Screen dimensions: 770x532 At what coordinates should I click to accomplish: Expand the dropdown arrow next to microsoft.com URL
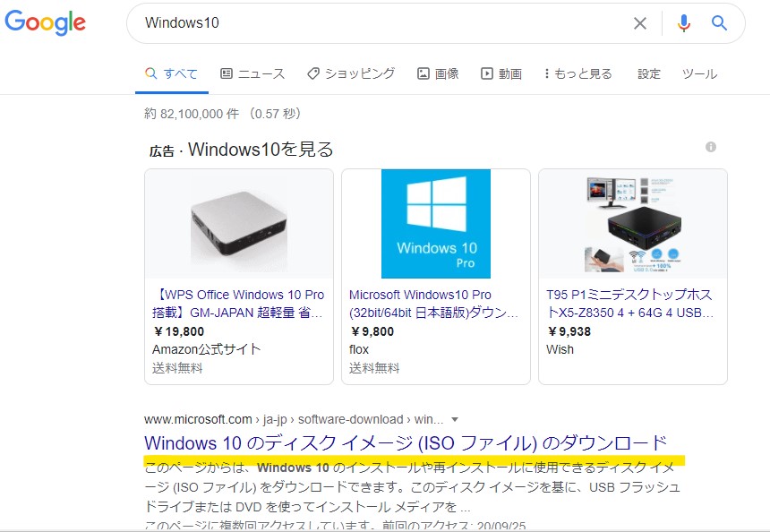coord(455,419)
